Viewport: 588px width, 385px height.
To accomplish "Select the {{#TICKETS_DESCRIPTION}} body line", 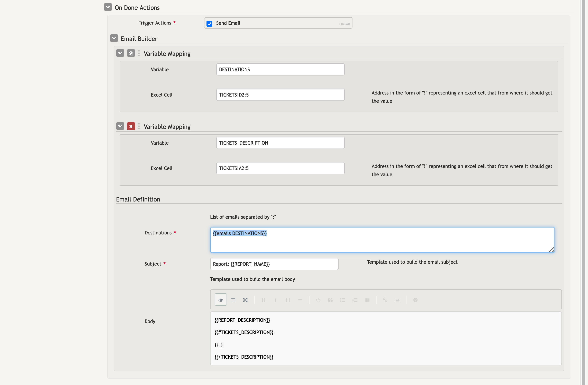I will (x=244, y=332).
